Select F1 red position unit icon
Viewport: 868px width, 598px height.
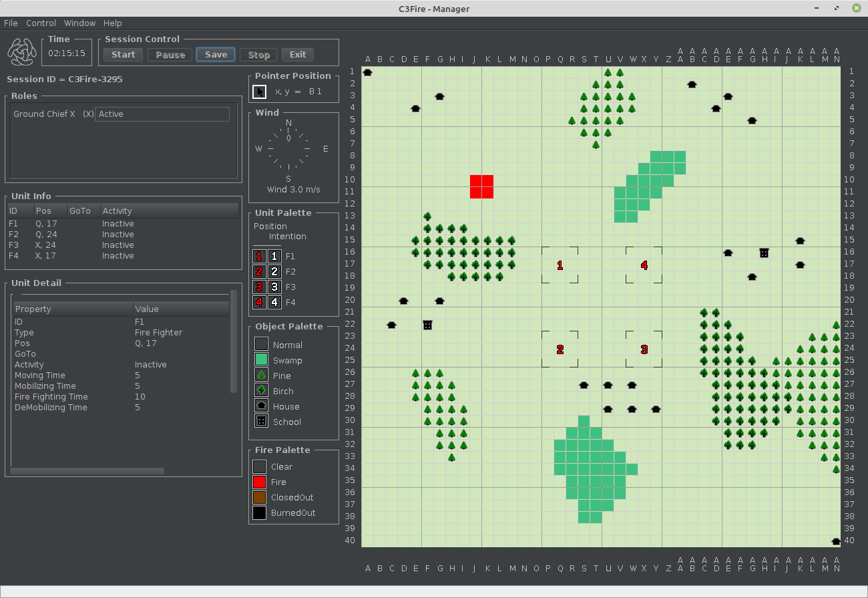(259, 256)
